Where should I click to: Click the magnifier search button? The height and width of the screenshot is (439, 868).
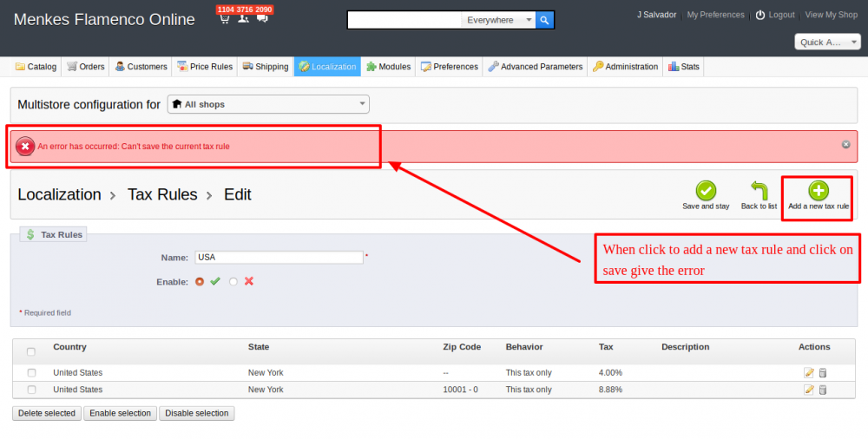[545, 20]
